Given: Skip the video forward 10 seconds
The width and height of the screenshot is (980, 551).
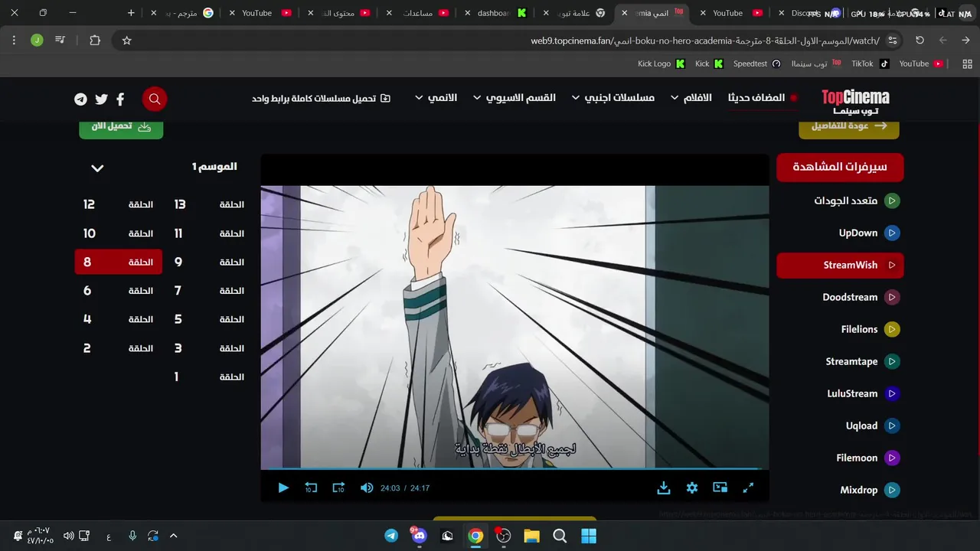Looking at the screenshot, I should click(x=338, y=487).
